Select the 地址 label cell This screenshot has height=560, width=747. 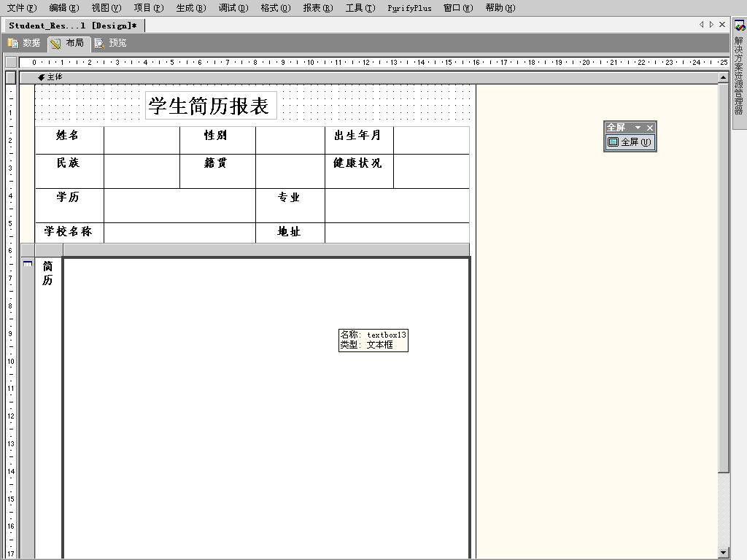[290, 233]
